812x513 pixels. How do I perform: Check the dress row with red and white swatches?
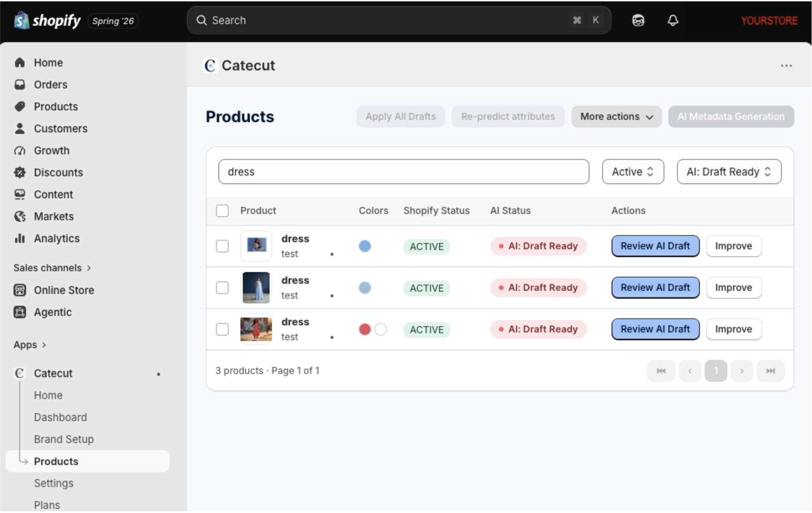click(222, 329)
